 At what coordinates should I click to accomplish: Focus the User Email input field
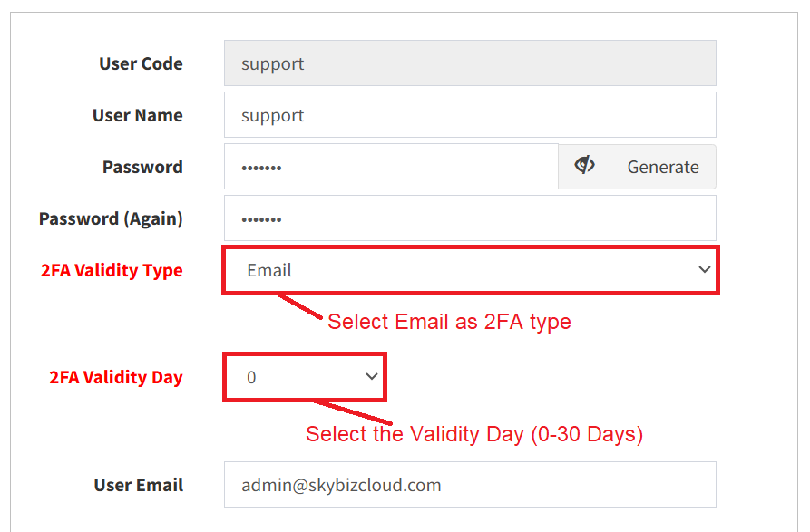point(470,485)
